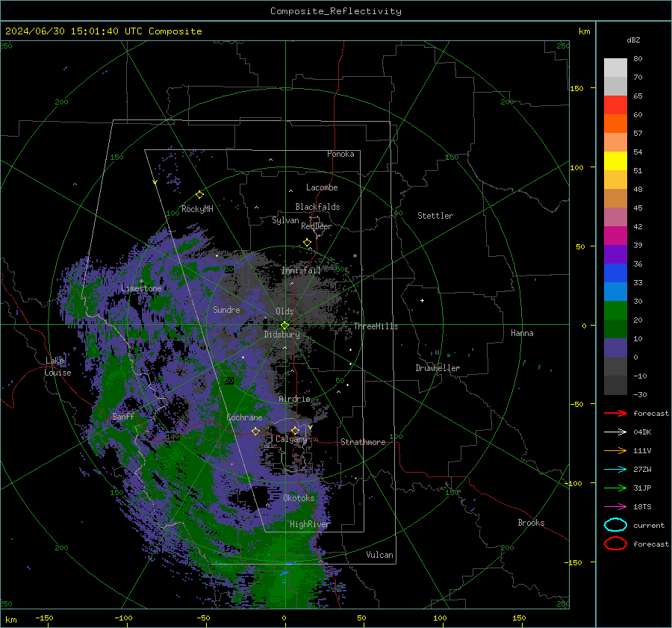Click the green 31JP arrow icon

point(615,488)
